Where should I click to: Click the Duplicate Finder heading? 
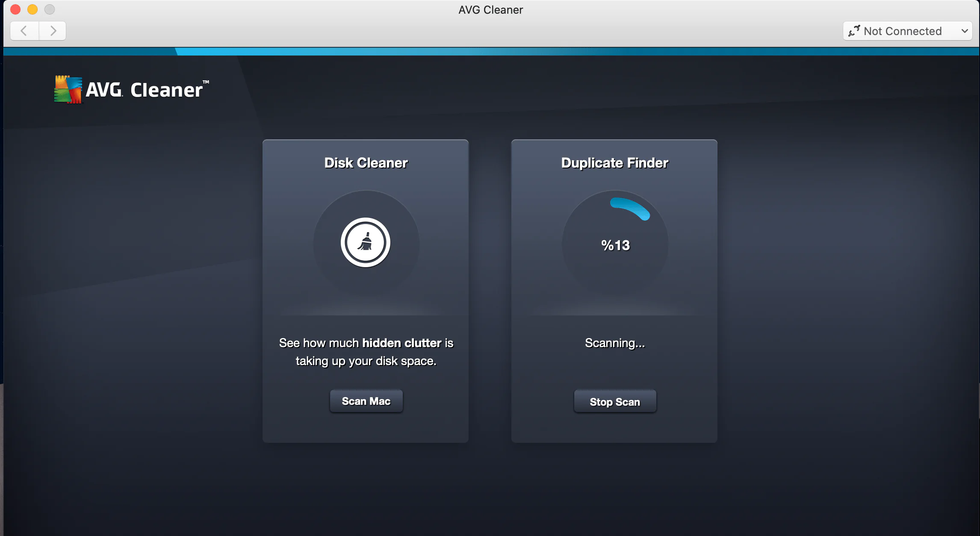(x=614, y=163)
